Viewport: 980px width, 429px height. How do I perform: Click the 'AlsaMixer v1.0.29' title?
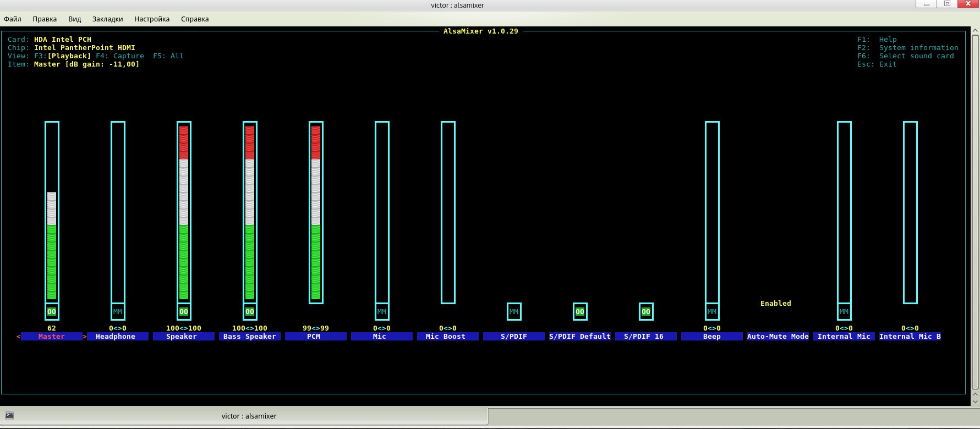click(481, 31)
